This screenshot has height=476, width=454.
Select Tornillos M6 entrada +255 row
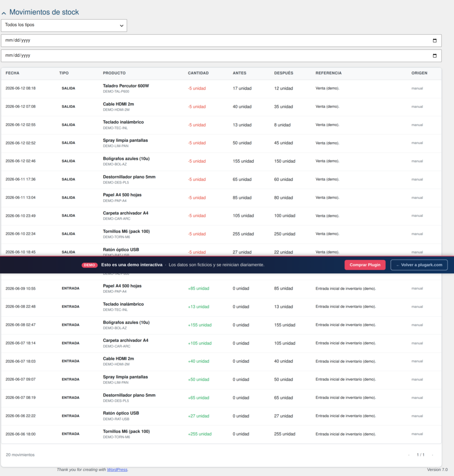[x=221, y=434]
